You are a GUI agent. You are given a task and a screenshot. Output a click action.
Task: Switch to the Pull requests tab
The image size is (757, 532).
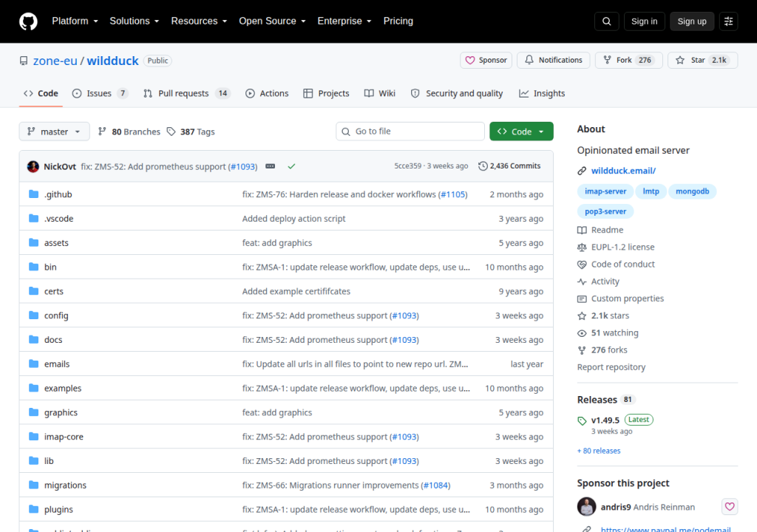point(187,93)
